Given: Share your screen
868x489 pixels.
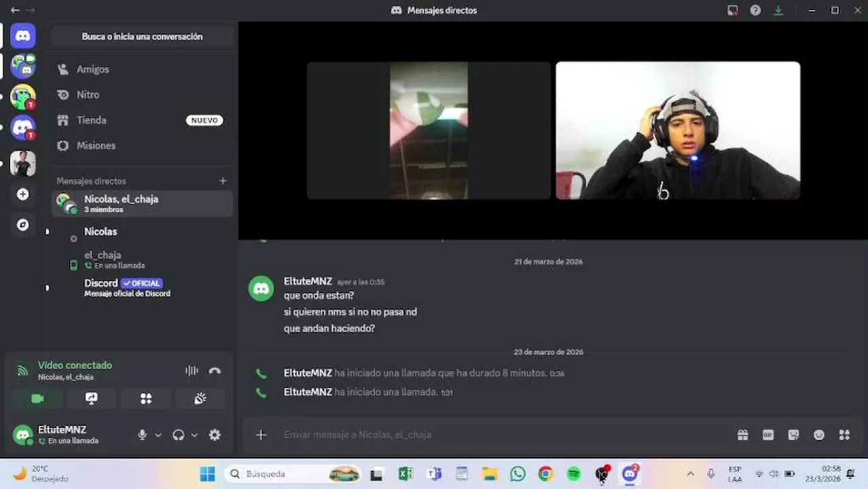Looking at the screenshot, I should point(92,399).
